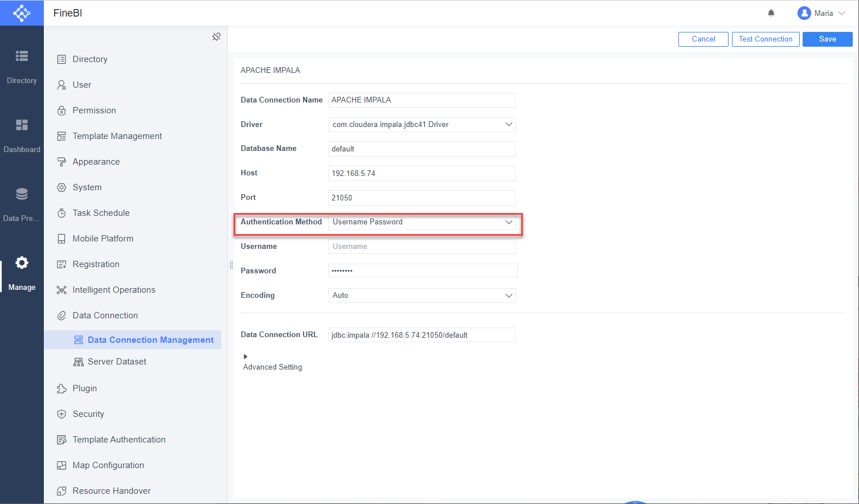Unpin the management menu panel
859x504 pixels.
pos(216,36)
